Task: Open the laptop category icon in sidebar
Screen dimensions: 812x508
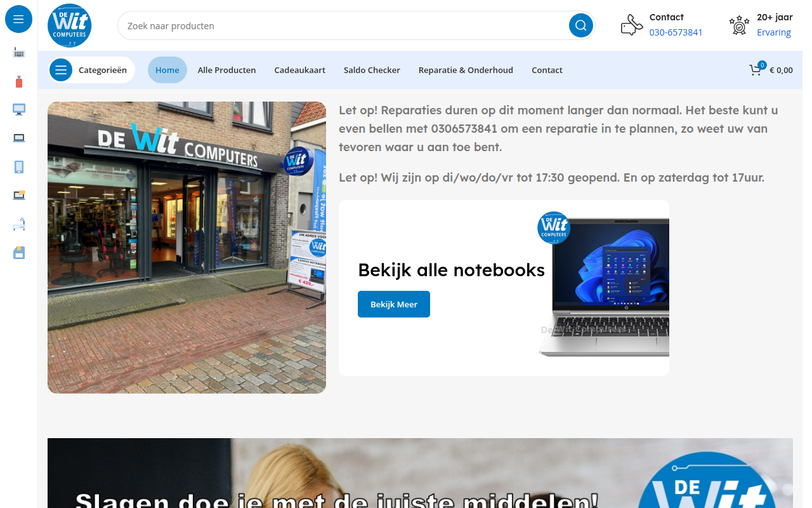Action: 19,138
